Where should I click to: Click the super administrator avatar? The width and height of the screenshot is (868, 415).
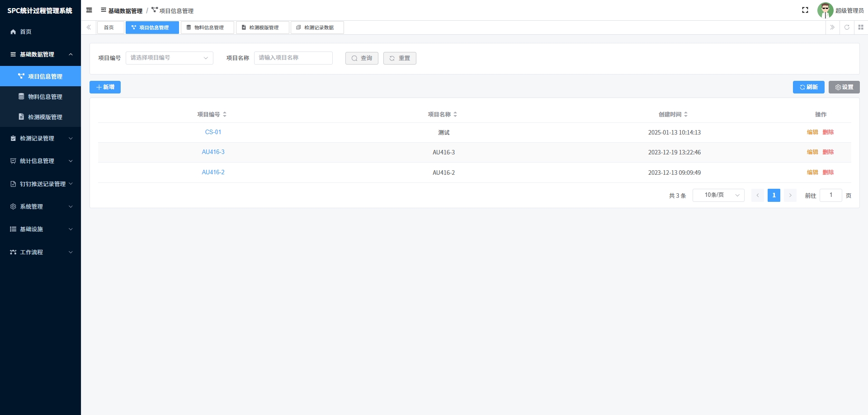tap(825, 10)
